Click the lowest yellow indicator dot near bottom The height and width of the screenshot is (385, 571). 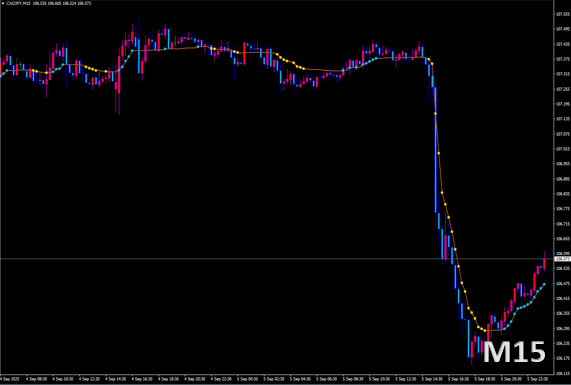485,331
